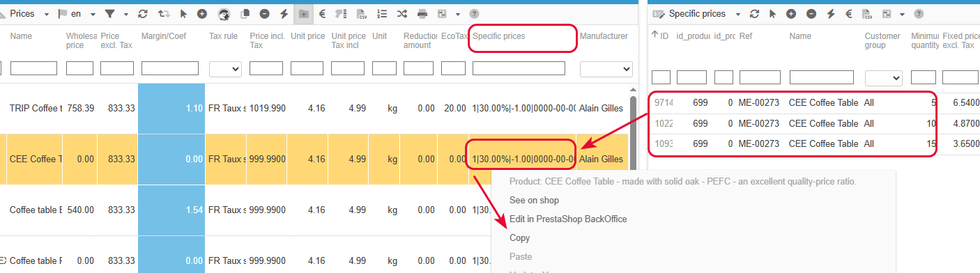Click the comment list icon in Prices toolbar

[342, 14]
